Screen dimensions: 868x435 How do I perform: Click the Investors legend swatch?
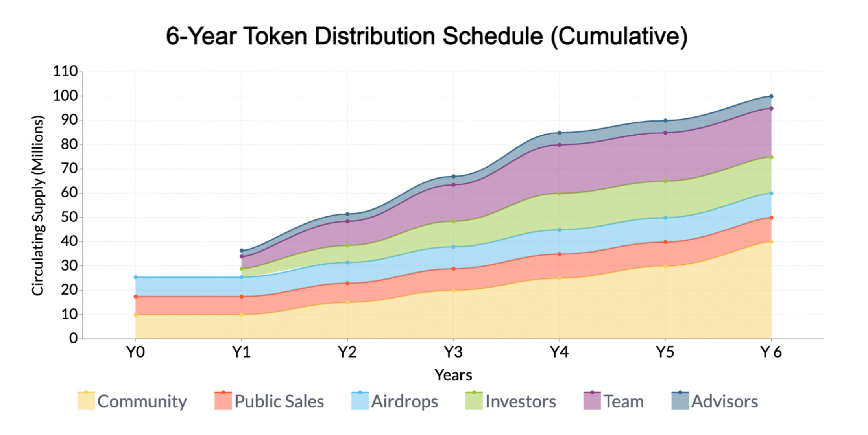pyautogui.click(x=474, y=401)
